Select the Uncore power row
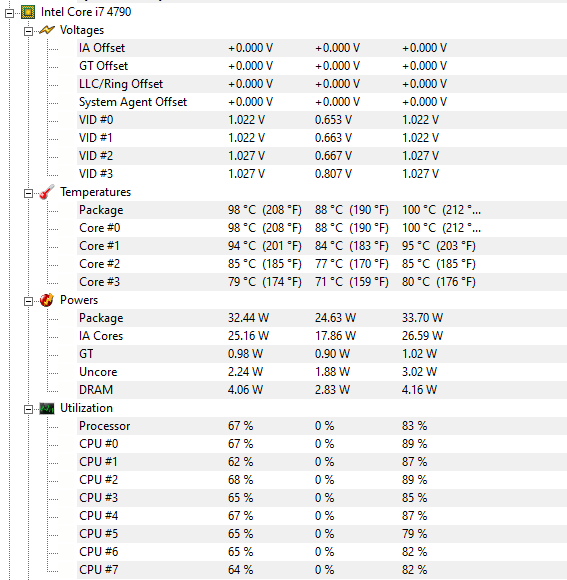Image resolution: width=567 pixels, height=580 pixels. click(x=322, y=372)
